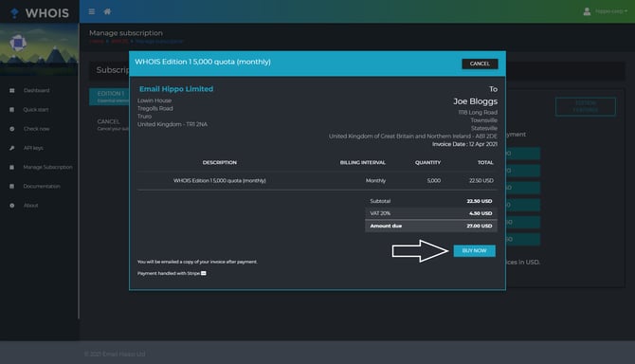This screenshot has height=364, width=635.
Task: Click the Quick start sidebar icon
Action: [11, 110]
